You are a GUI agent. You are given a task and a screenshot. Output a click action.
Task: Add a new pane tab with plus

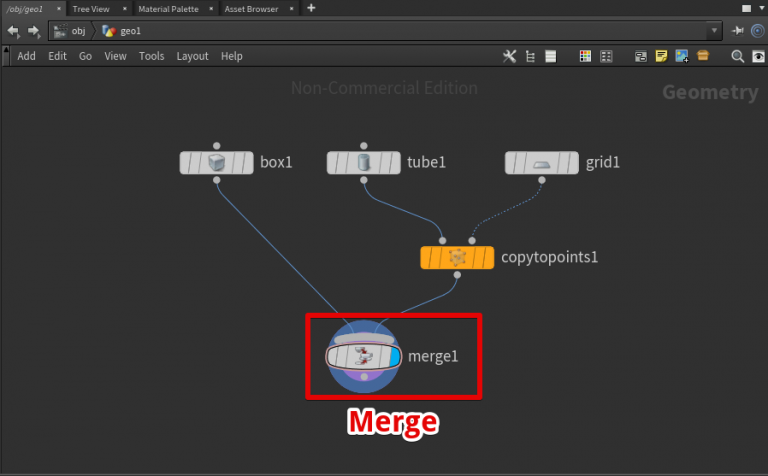tap(311, 9)
